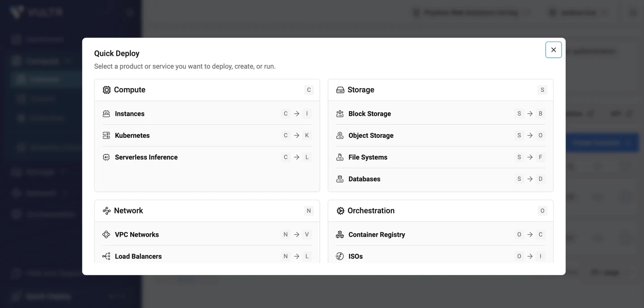The height and width of the screenshot is (308, 644).
Task: Click the VPC Networks row icon
Action: click(x=106, y=235)
